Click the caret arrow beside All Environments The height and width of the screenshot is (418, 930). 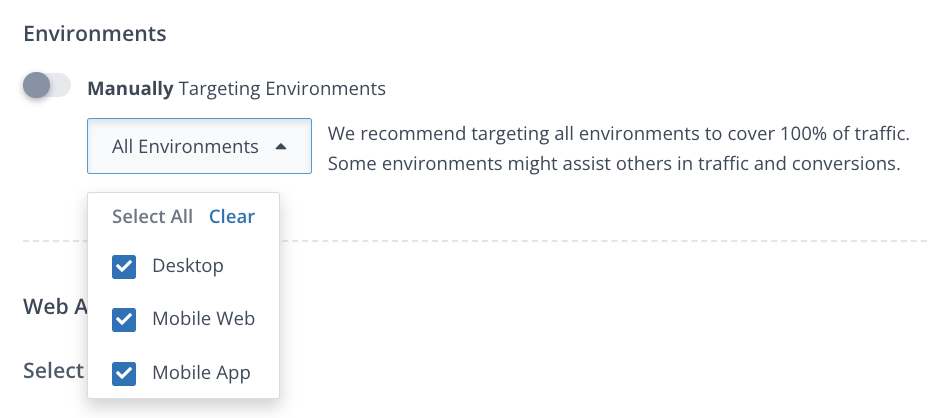(281, 147)
